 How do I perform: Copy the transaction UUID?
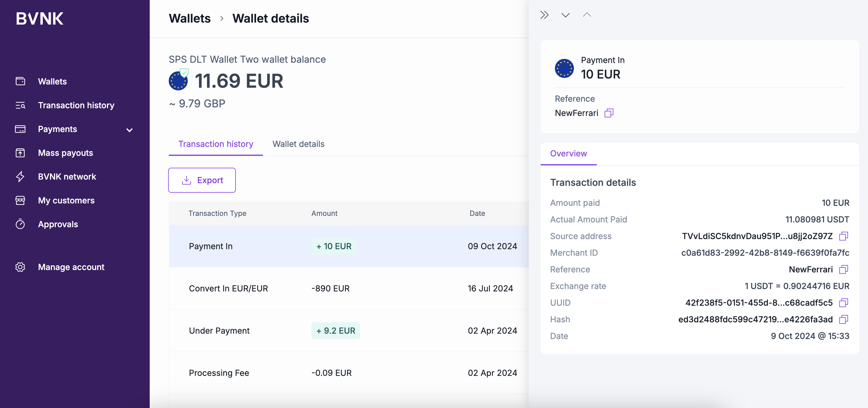pyautogui.click(x=843, y=303)
